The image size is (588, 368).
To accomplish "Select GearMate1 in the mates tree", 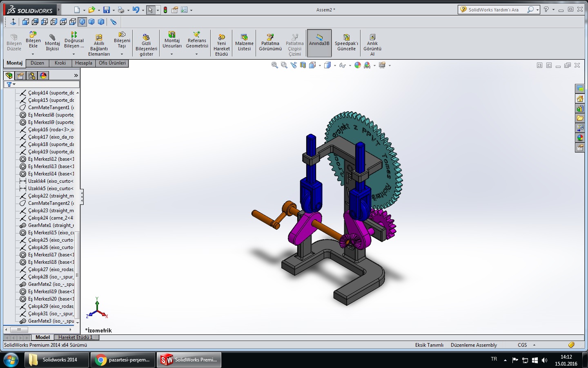I will [x=47, y=225].
